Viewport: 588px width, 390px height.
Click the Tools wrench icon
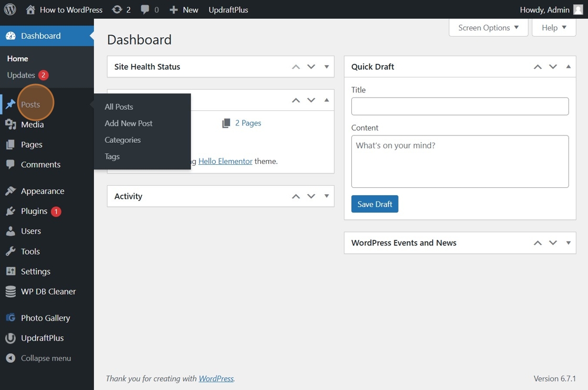click(10, 251)
